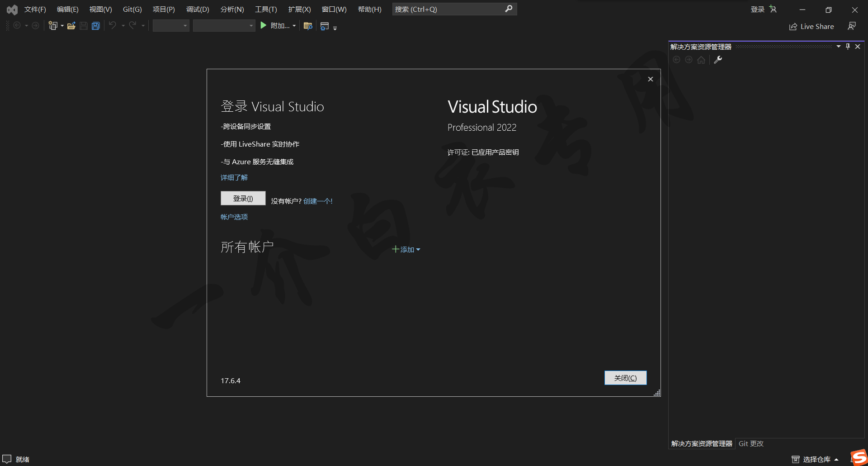Screen dimensions: 868x466
Task: Click the save file toolbar icon
Action: [84, 26]
